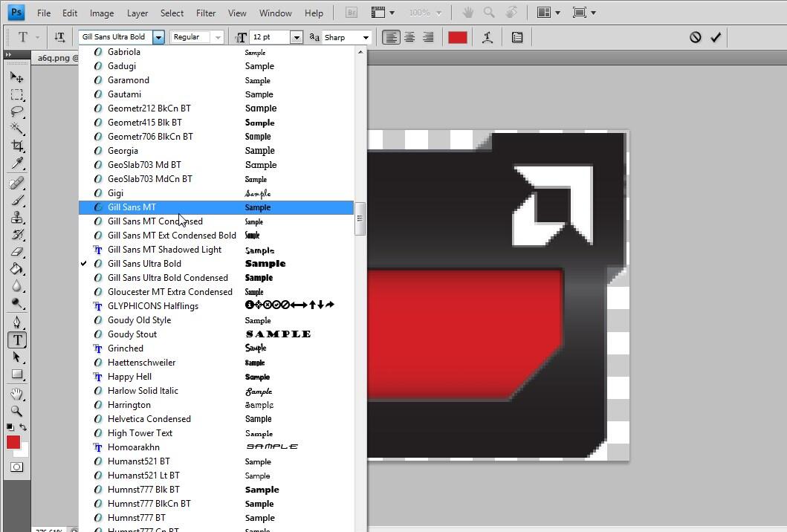Select the Lasso tool

click(16, 112)
